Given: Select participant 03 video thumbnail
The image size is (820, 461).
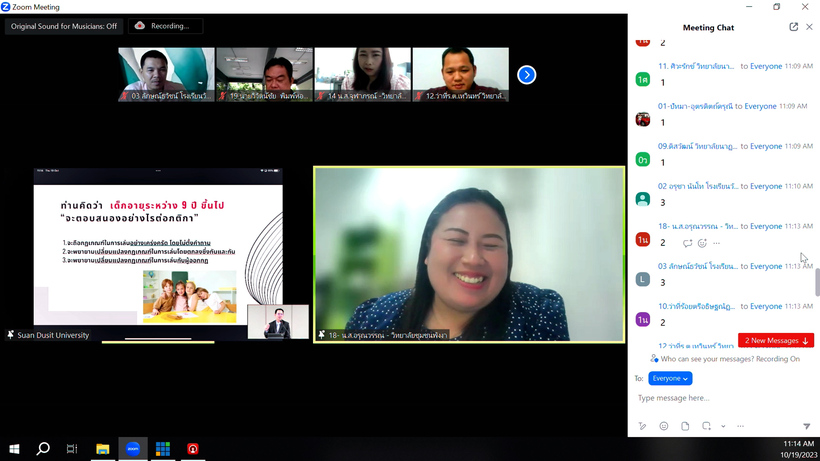Looking at the screenshot, I should point(166,74).
